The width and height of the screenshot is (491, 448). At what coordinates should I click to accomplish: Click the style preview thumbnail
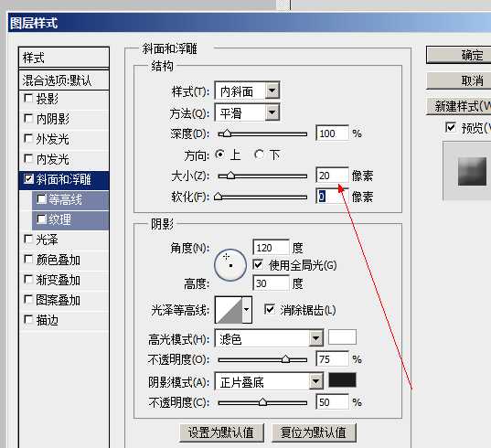tap(473, 171)
